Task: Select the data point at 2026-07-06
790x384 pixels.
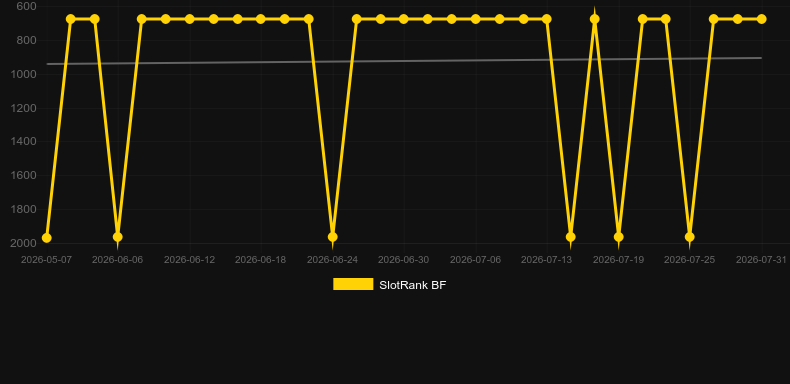Action: 476,19
